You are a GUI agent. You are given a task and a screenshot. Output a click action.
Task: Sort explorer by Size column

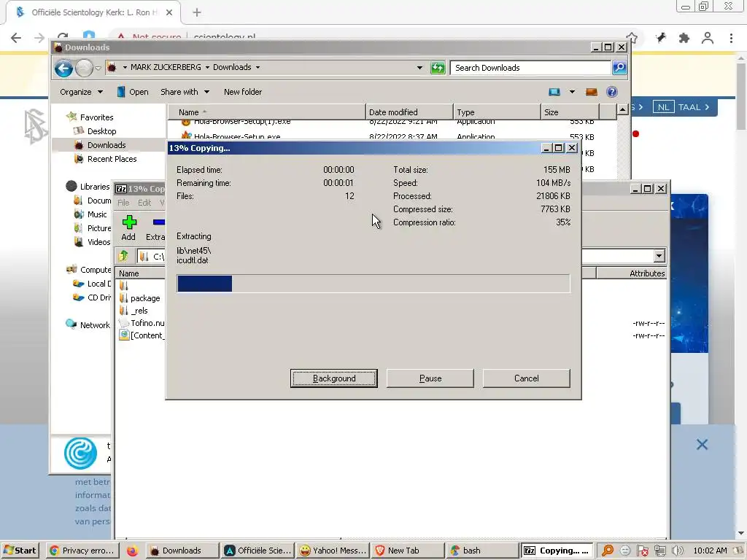tap(570, 112)
